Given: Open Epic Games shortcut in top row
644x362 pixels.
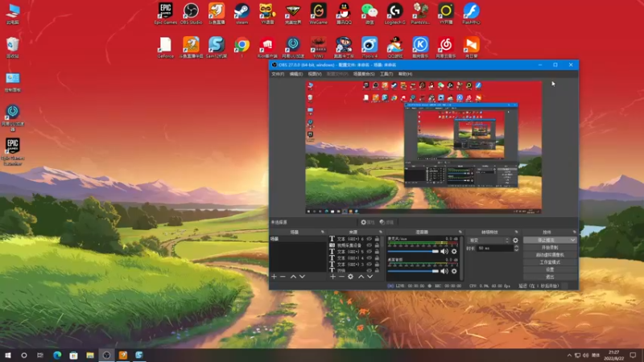Looking at the screenshot, I should [x=166, y=14].
